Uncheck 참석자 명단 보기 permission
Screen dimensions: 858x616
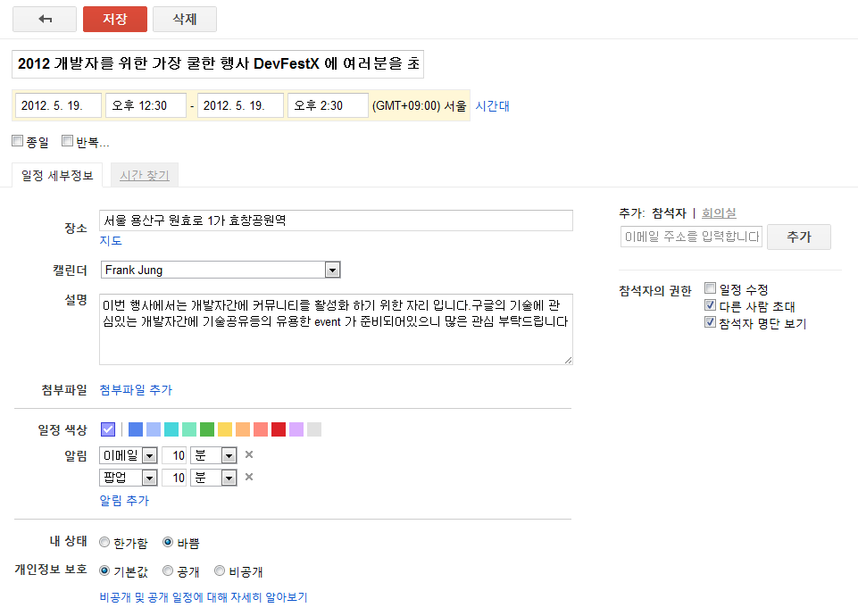pyautogui.click(x=711, y=322)
